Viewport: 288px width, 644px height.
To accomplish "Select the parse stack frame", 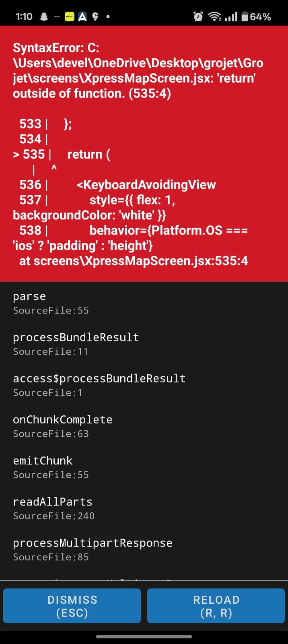I will point(144,303).
